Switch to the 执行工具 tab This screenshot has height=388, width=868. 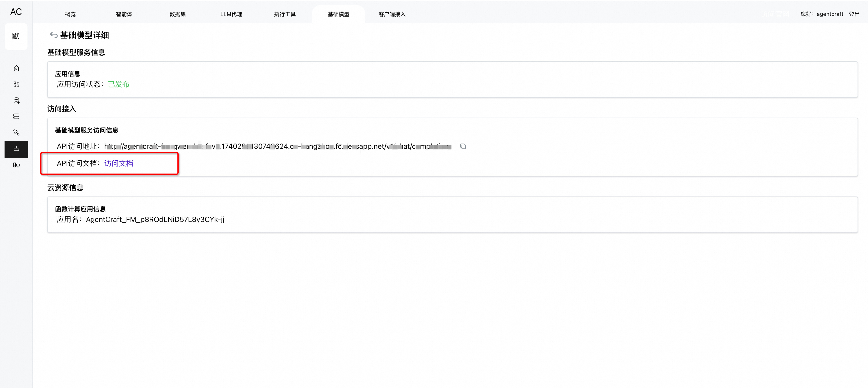click(285, 14)
